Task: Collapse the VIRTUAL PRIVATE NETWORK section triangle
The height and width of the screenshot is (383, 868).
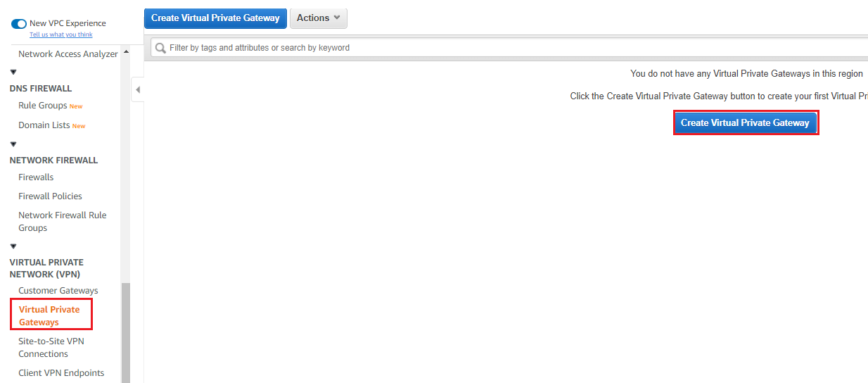Action: (13, 246)
